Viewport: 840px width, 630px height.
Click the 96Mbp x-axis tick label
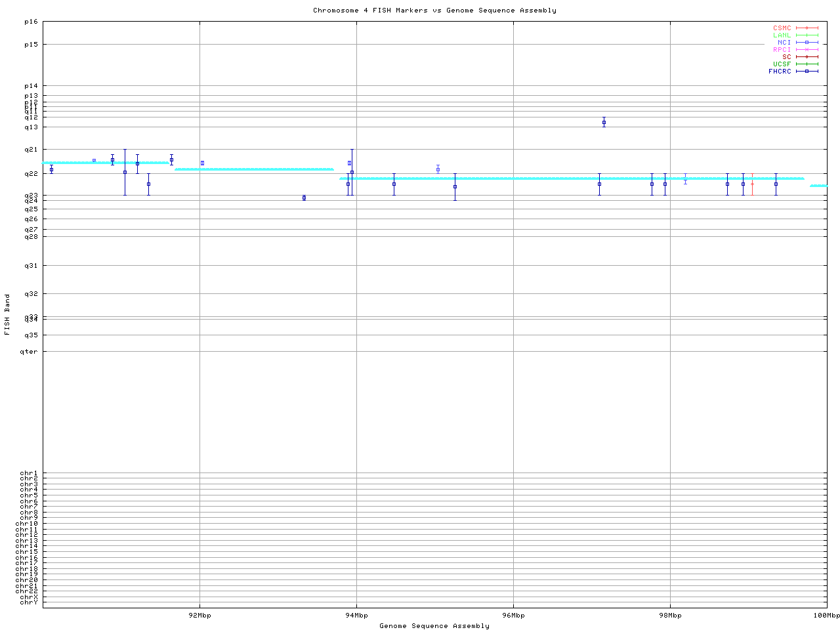pyautogui.click(x=513, y=616)
